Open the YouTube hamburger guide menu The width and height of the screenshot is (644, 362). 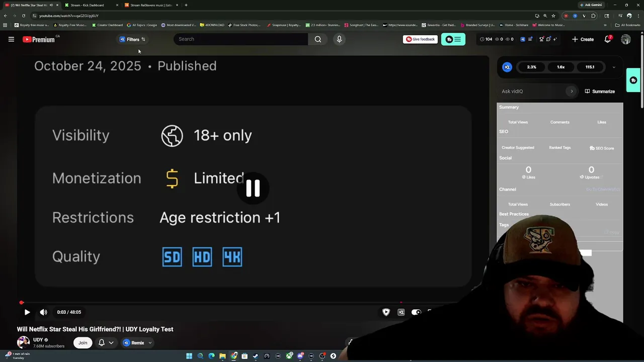[x=11, y=39]
